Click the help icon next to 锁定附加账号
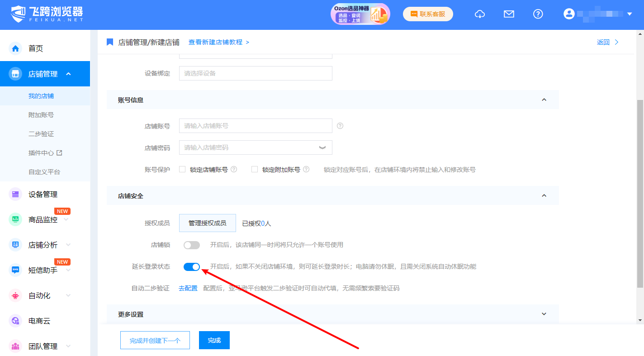 point(306,170)
